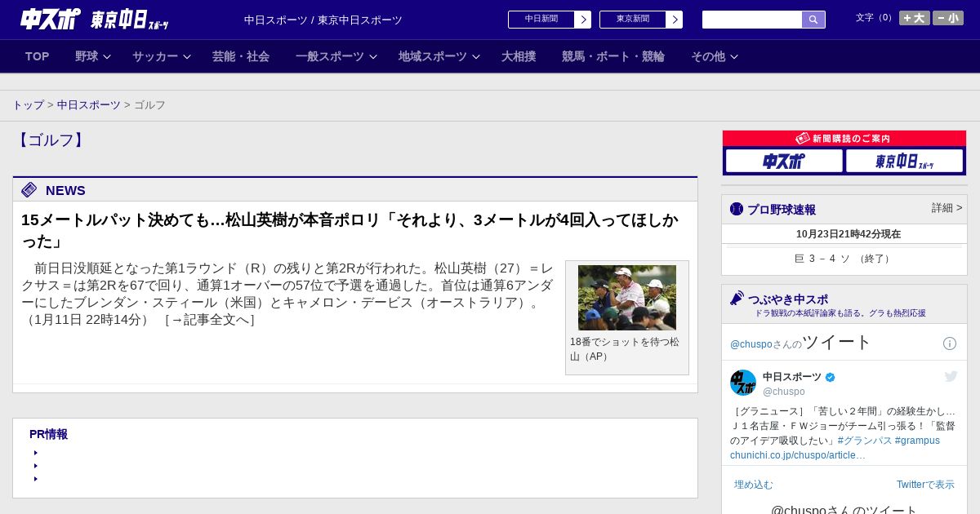Viewport: 980px width, 514px height.
Task: Click the verified badge beside 中日スポーツ
Action: 831,377
